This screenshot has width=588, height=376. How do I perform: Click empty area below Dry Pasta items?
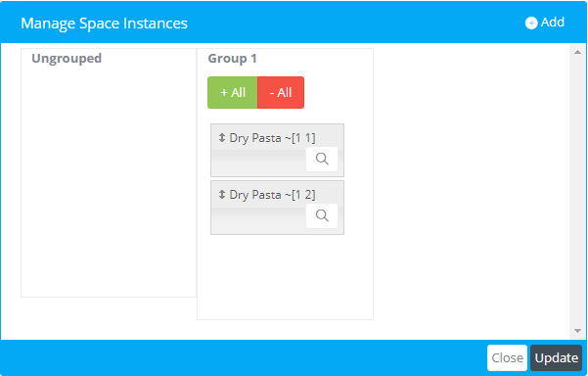point(285,277)
